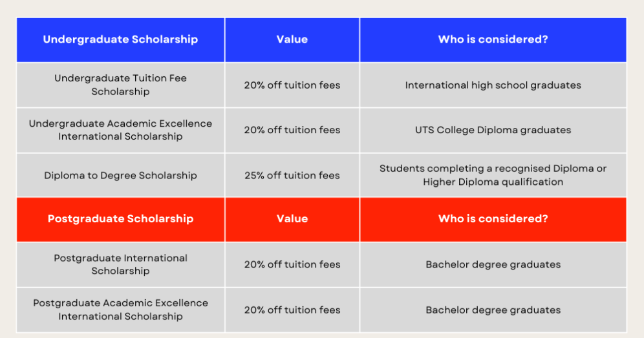The image size is (644, 338).
Task: Click the value for Undergraduate Tuition Fee Scholarship
Action: [292, 85]
